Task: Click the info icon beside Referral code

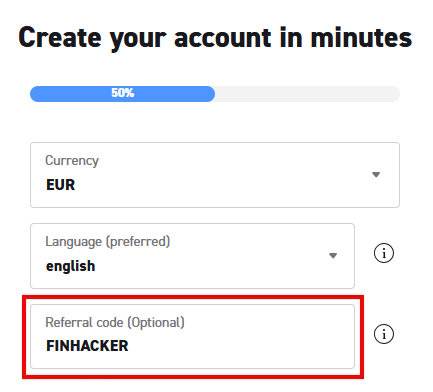Action: [x=384, y=334]
